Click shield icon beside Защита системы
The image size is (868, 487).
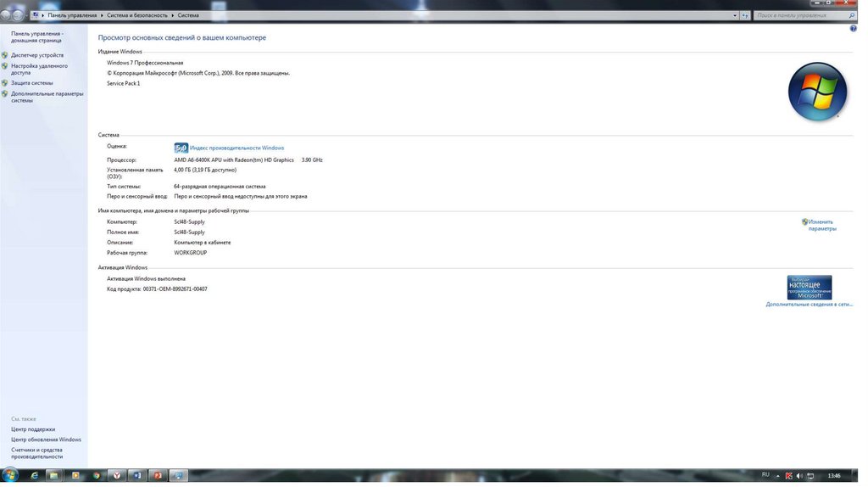pyautogui.click(x=5, y=83)
